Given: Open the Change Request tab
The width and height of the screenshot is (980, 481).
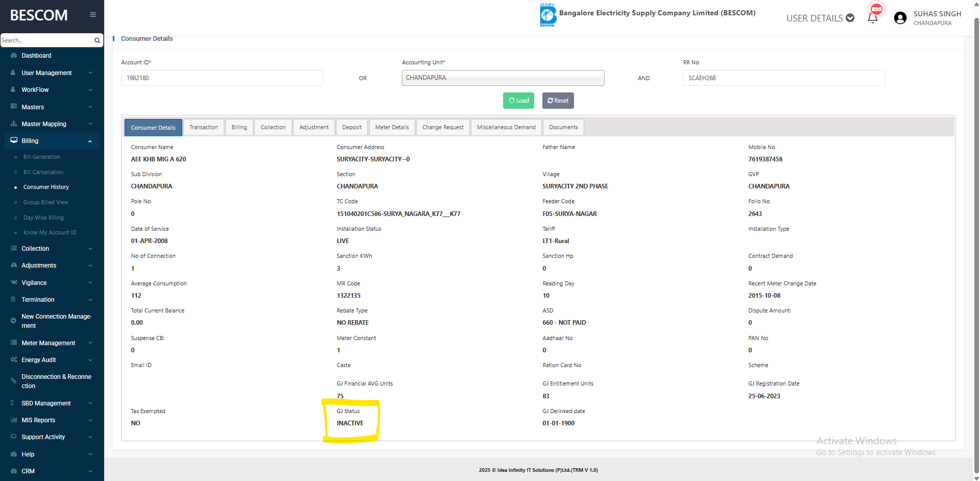Looking at the screenshot, I should (443, 127).
